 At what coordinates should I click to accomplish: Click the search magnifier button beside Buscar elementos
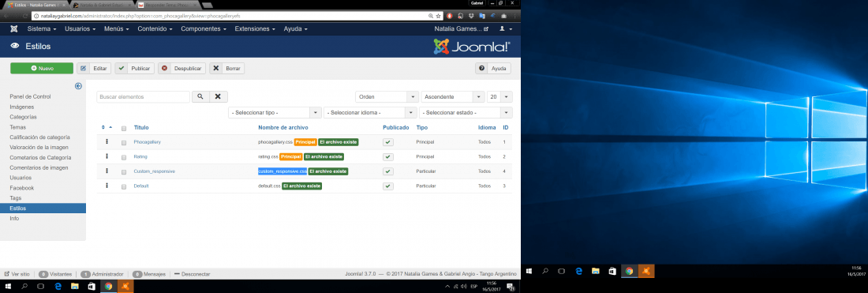tap(200, 96)
